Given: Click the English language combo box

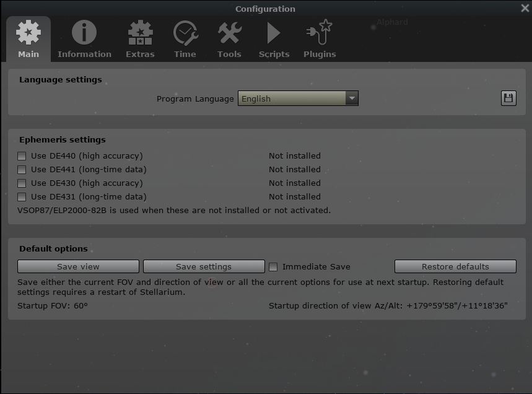Looking at the screenshot, I should point(291,98).
